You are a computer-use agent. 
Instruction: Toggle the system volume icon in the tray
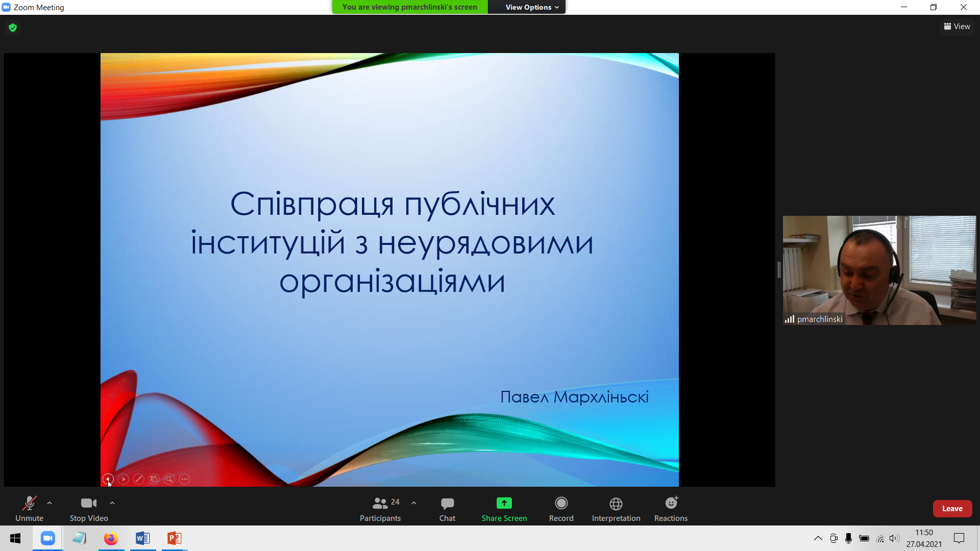coord(894,538)
